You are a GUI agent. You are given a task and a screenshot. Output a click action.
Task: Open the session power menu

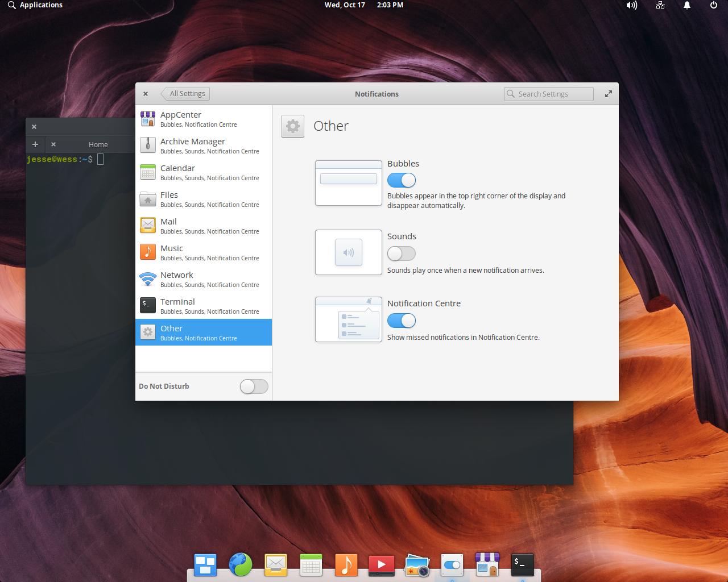coord(714,5)
